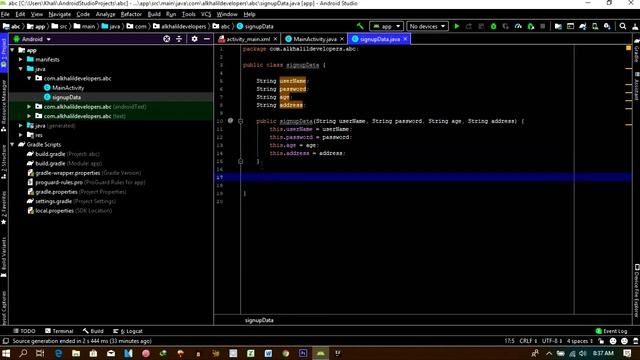Image resolution: width=640 pixels, height=360 pixels.
Task: Toggle the Build Variants side tab
Action: (4, 257)
